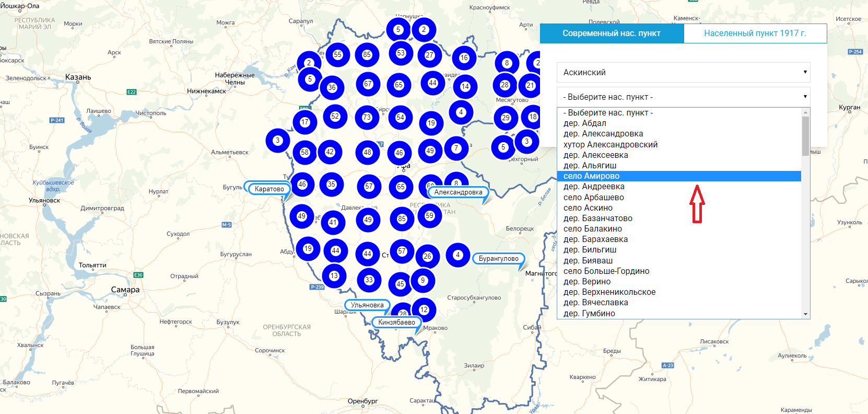Click the cluster marker numbered 67
Viewport: 868px width, 414px height.
(x=368, y=84)
